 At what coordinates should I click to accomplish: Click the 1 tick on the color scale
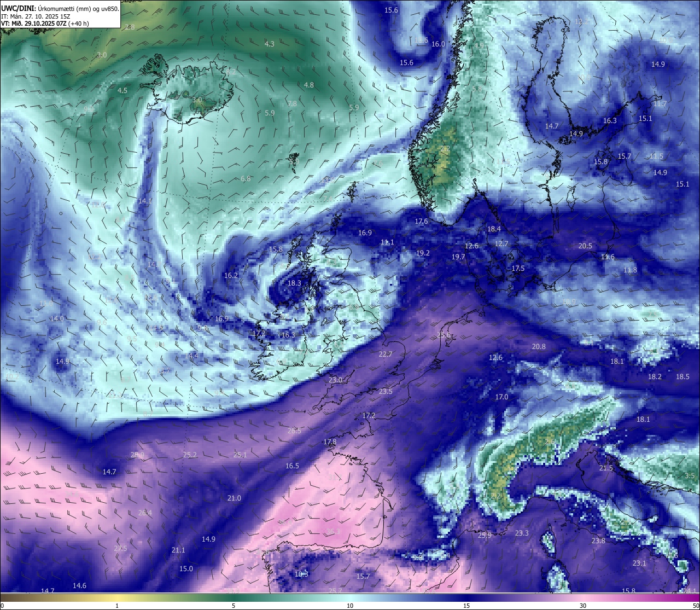click(117, 606)
